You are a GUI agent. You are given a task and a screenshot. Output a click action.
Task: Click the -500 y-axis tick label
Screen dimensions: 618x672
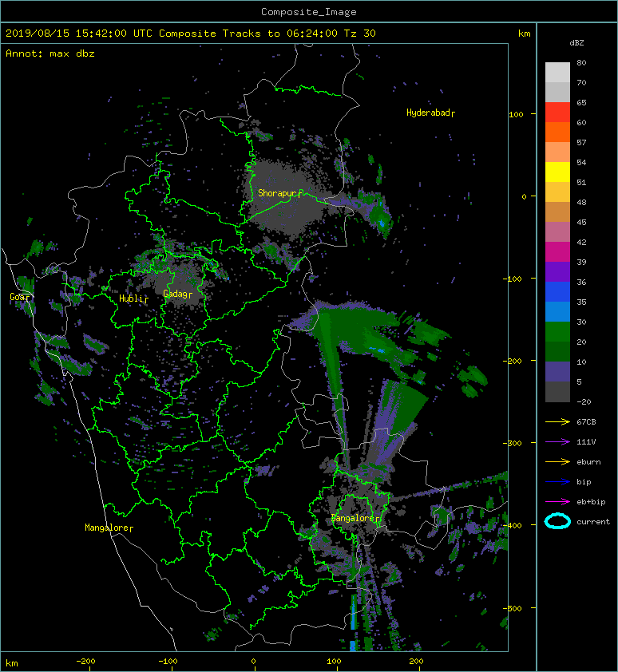tap(512, 608)
